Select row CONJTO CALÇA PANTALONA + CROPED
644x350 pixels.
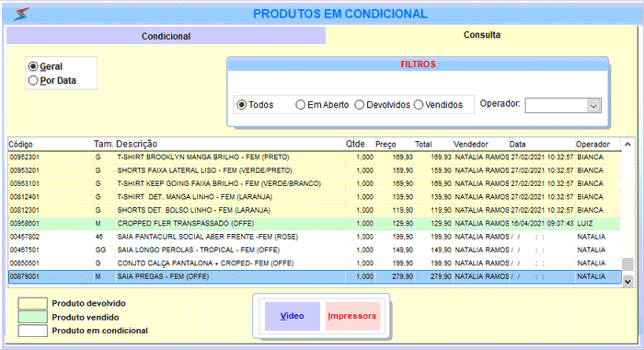point(315,263)
